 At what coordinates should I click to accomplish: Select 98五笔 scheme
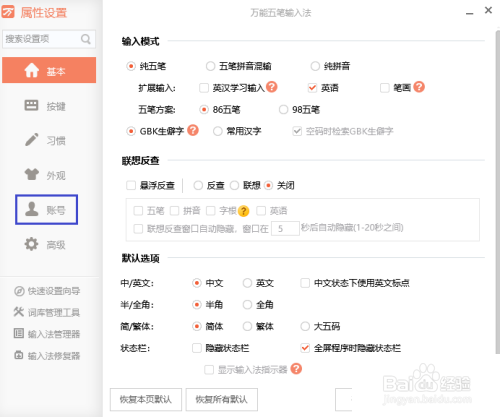click(x=283, y=110)
